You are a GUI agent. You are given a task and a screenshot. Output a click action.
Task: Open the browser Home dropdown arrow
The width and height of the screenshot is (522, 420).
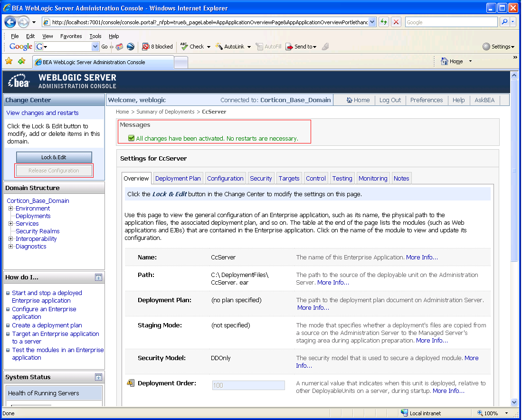point(470,61)
